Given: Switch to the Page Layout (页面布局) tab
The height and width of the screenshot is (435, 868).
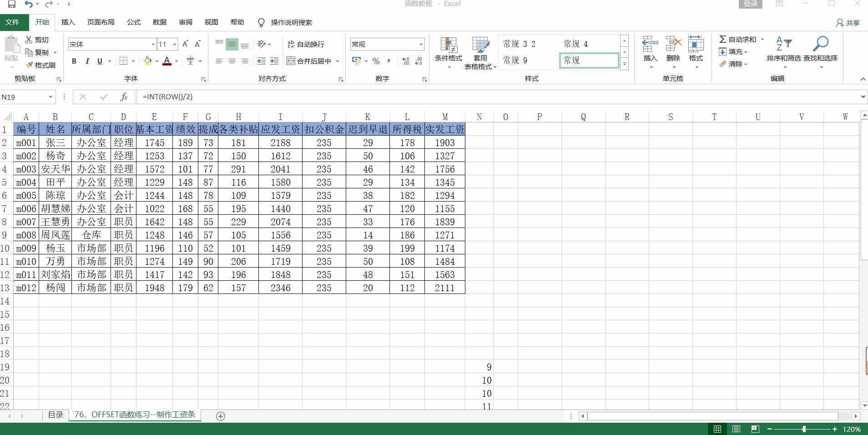Looking at the screenshot, I should tap(101, 22).
